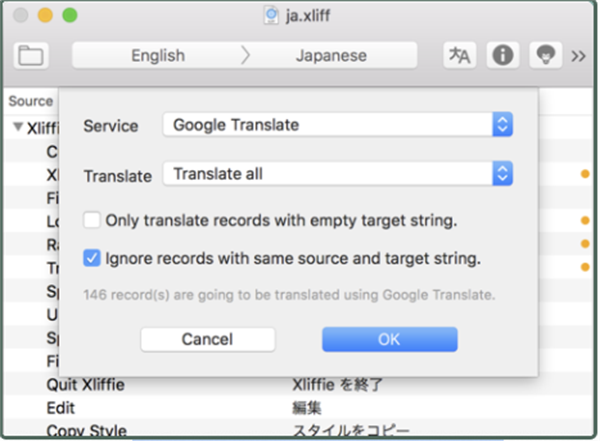Confirm translation with the OK button
This screenshot has width=600, height=441.
tap(390, 339)
